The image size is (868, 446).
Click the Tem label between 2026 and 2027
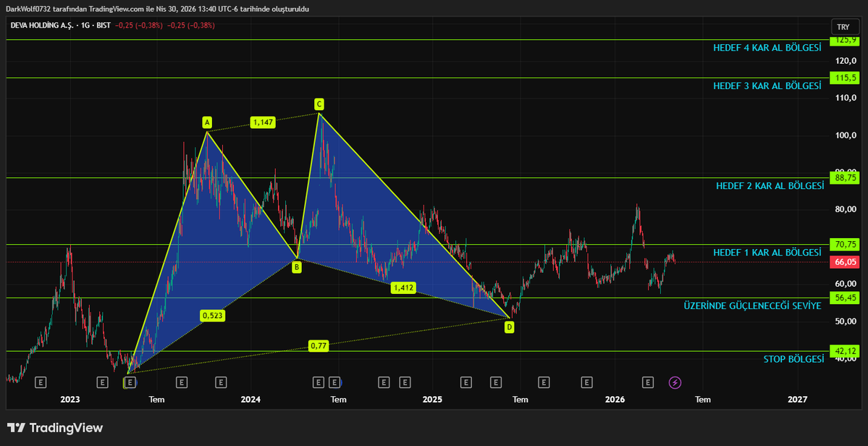pos(703,399)
